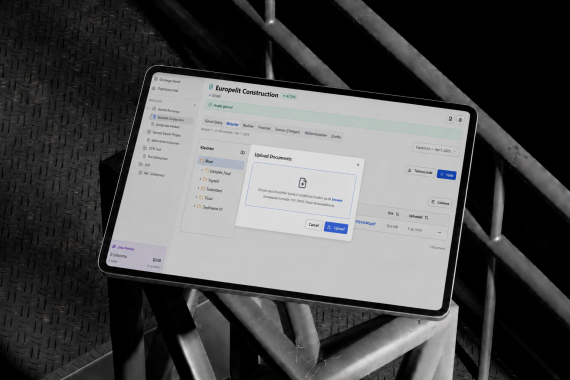
Task: Expand the Signed folder arrow
Action: pyautogui.click(x=200, y=179)
